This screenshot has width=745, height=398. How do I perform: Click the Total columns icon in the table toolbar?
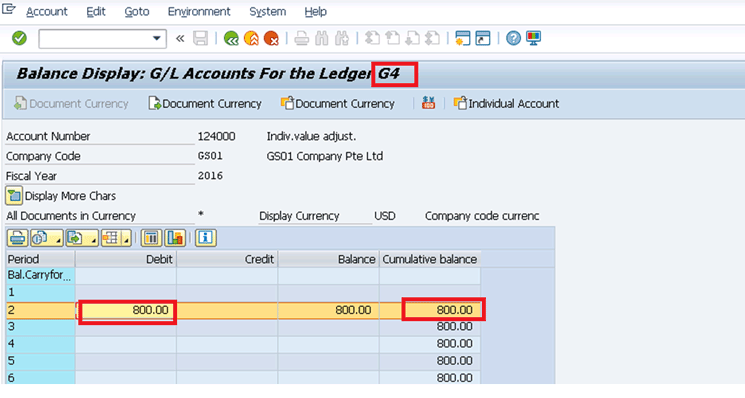tap(152, 238)
